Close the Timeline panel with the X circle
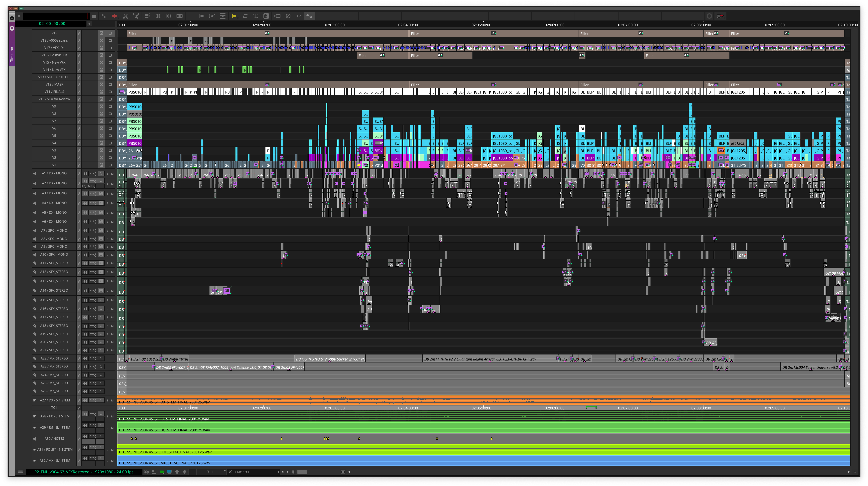Screen dimensions: 868x486 (12, 28)
